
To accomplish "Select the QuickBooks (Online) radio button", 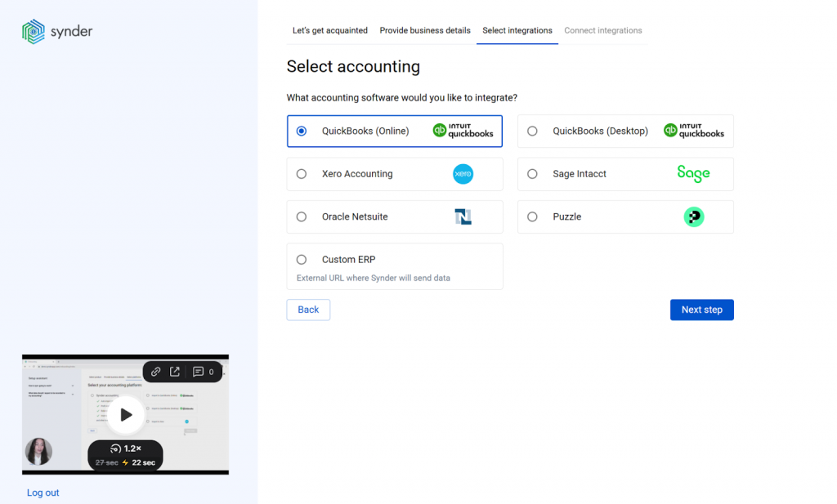I will pos(302,131).
